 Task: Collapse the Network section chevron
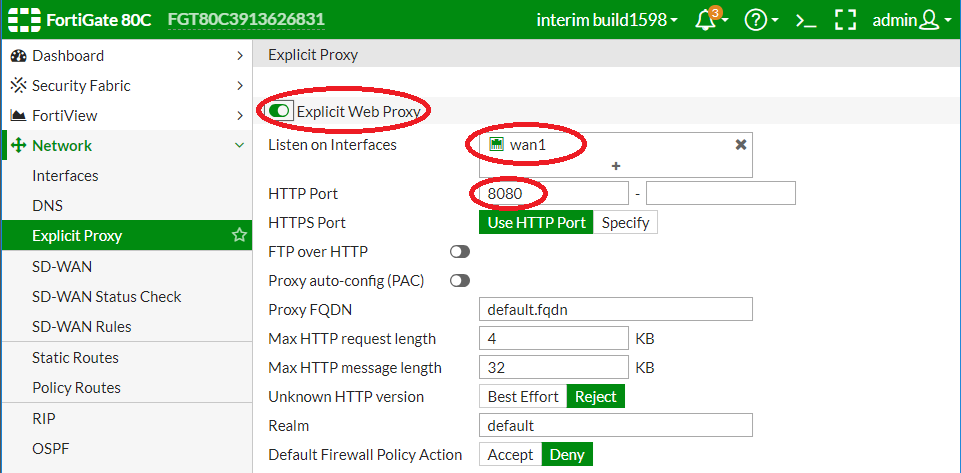(x=240, y=145)
